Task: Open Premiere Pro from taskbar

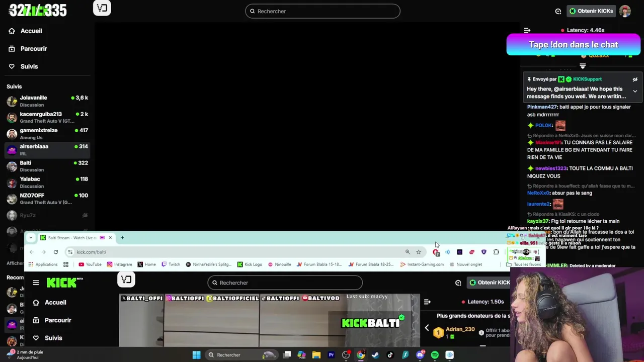Action: click(x=331, y=355)
